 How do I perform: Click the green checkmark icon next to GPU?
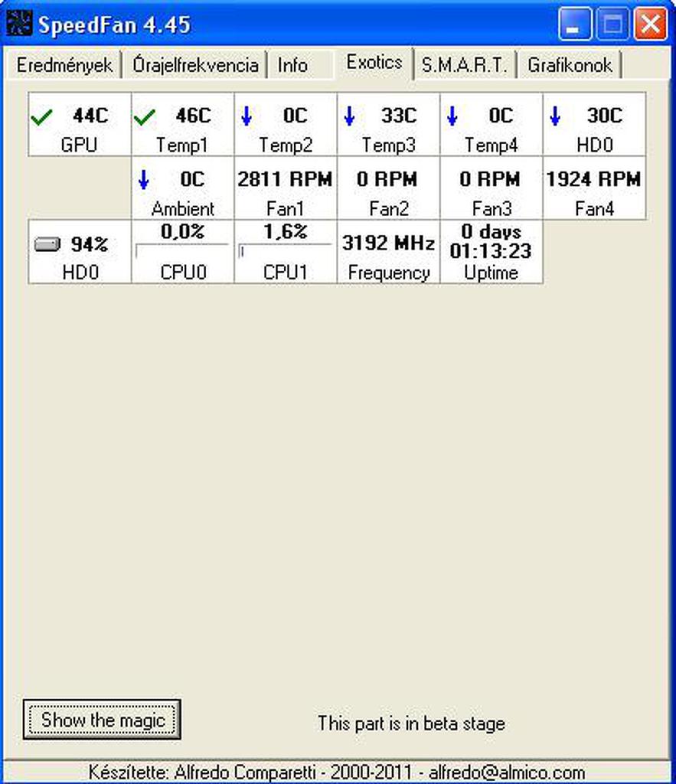(41, 117)
